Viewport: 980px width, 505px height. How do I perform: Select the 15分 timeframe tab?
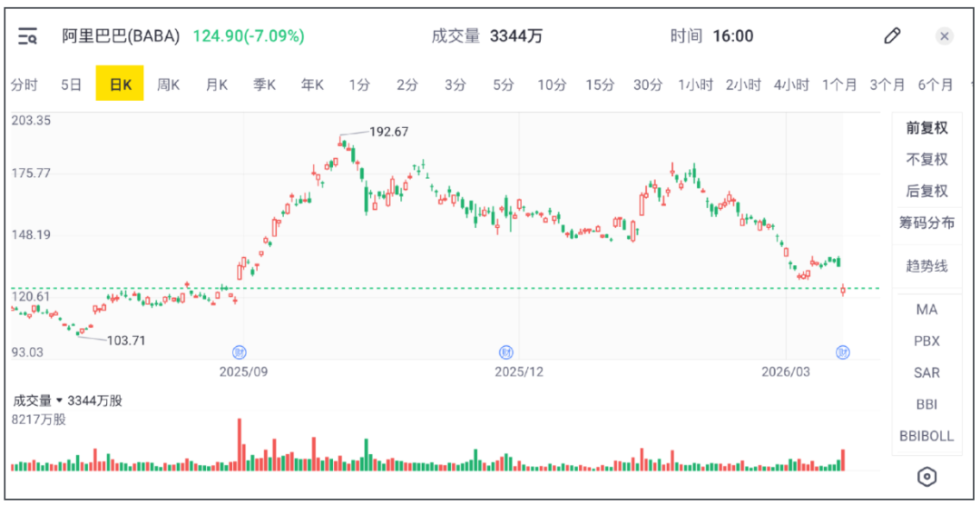600,85
